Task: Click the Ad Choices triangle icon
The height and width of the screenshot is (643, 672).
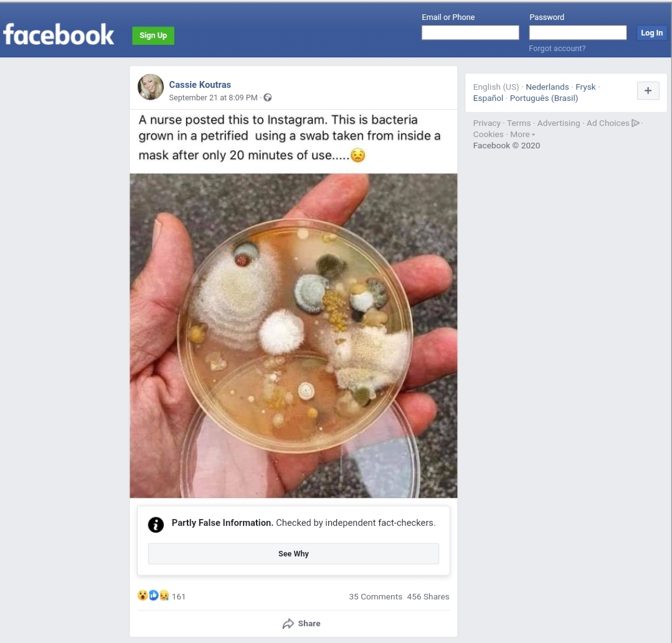Action: point(636,123)
